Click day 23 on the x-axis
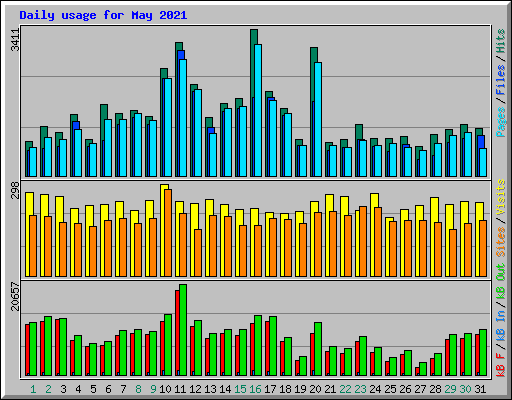Screen dimensions: 512x400 (360, 389)
